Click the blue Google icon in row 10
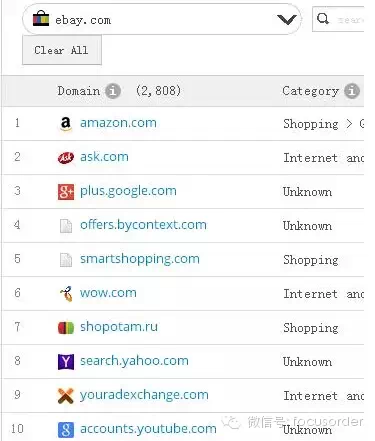Viewport: 375px width, 441px height. tap(66, 430)
